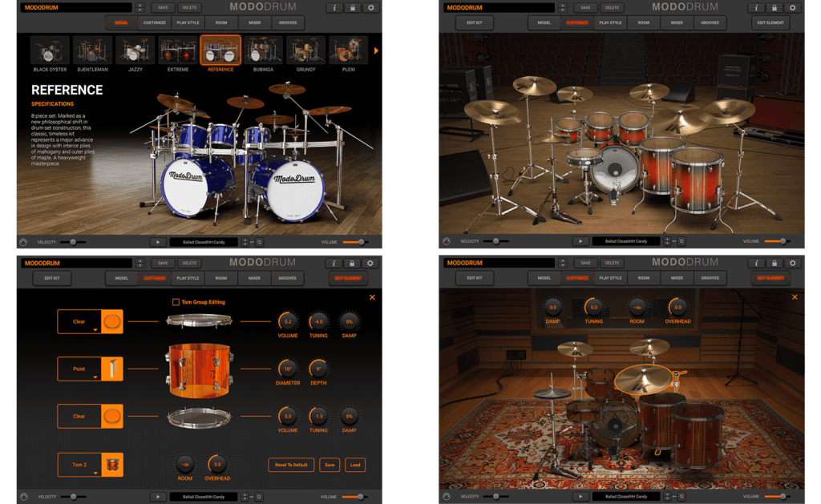Open MIXER tab in the tom editor window
821x504 pixels.
254,278
